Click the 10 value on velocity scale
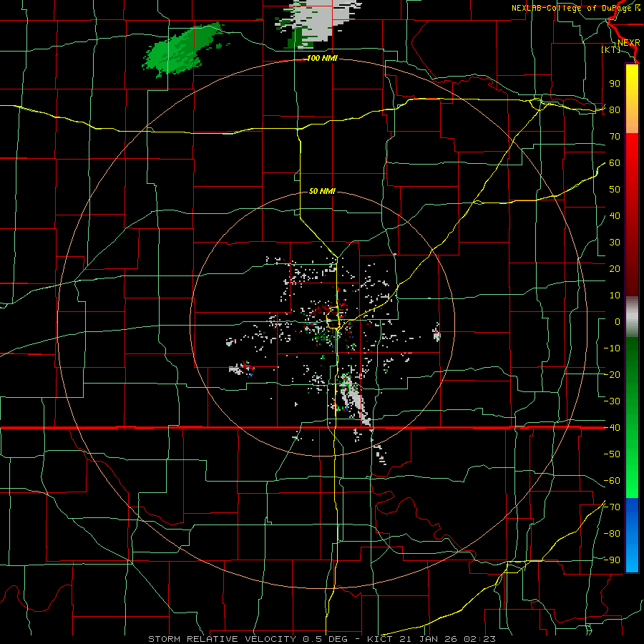 click(615, 296)
